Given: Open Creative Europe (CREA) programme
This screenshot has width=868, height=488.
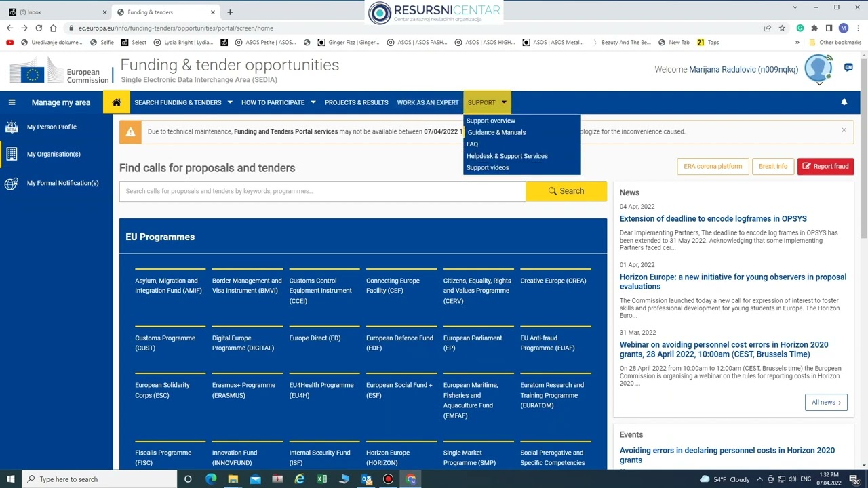Looking at the screenshot, I should tap(553, 281).
